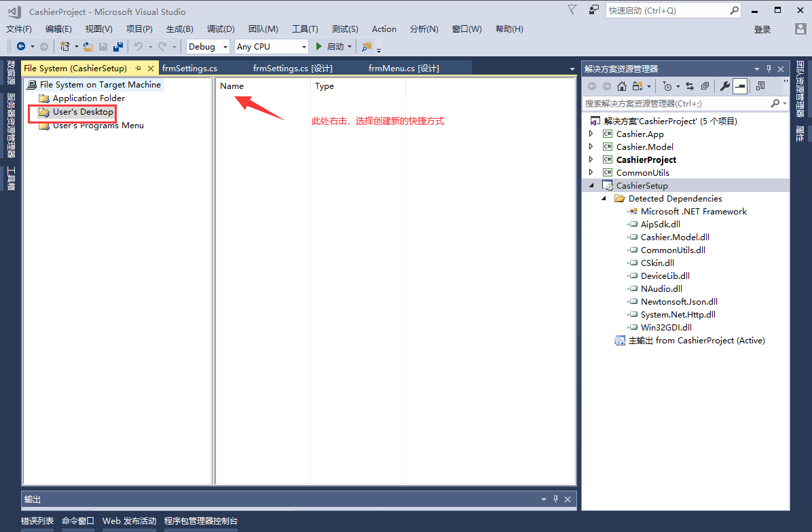812x532 pixels.
Task: Pin the 输出 output window
Action: pos(557,498)
